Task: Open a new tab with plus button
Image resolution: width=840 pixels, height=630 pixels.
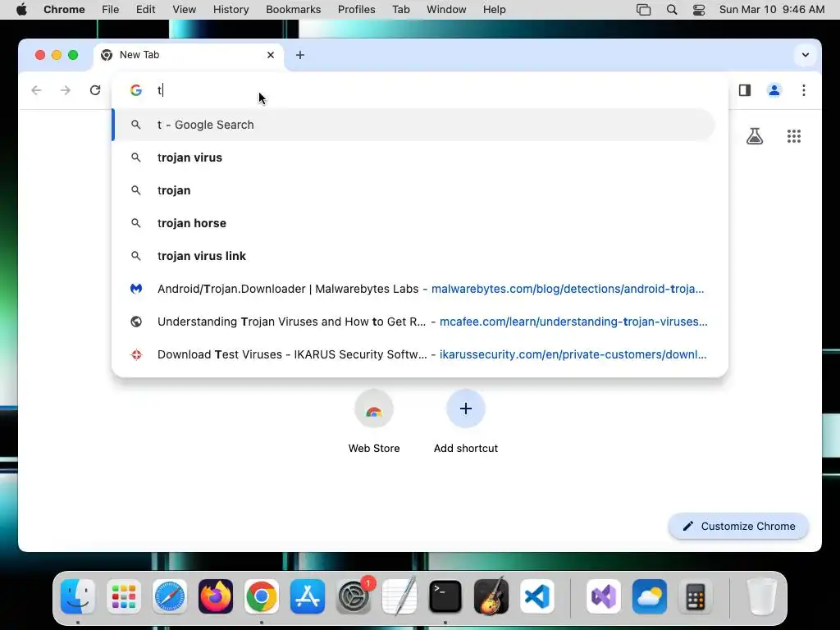Action: click(x=300, y=55)
